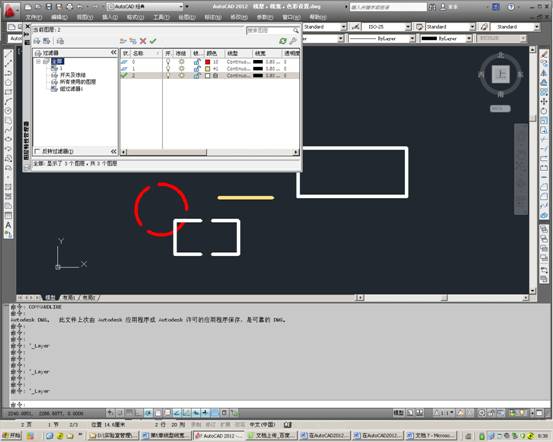Click red color swatch of layer 0

pyautogui.click(x=208, y=62)
